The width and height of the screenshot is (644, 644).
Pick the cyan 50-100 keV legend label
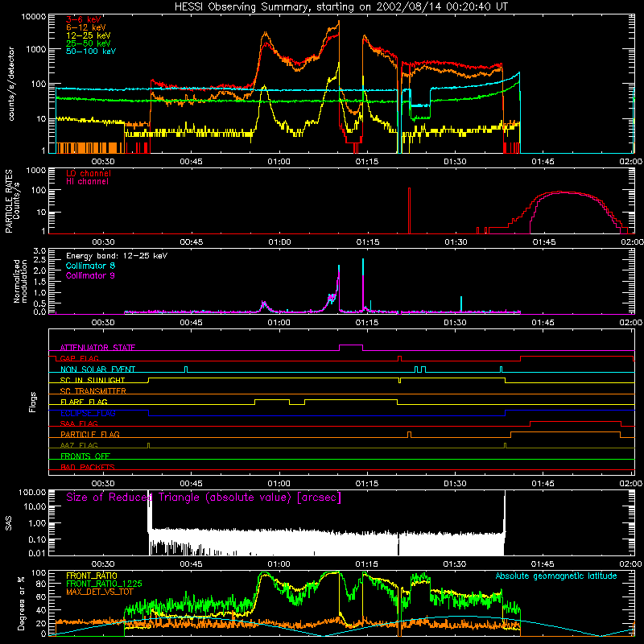(91, 52)
